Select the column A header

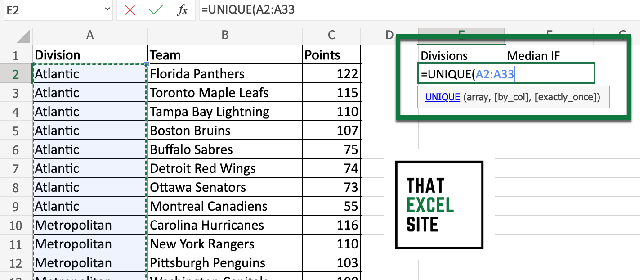[x=89, y=36]
